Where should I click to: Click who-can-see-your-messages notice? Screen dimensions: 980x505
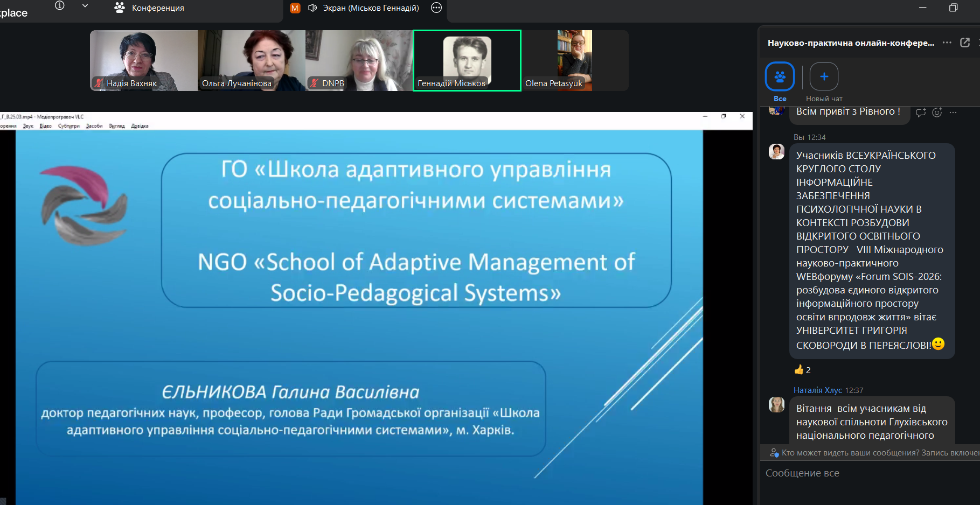(873, 453)
